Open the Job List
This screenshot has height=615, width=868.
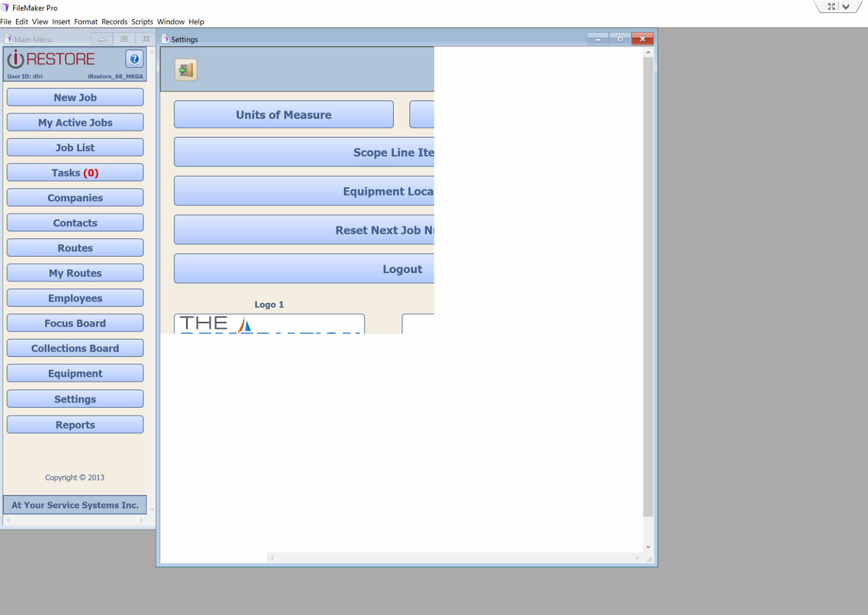click(75, 147)
